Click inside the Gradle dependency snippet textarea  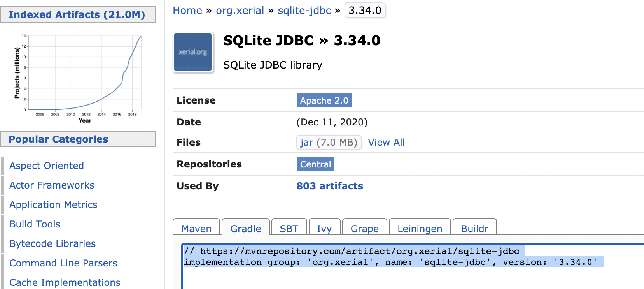click(413, 266)
